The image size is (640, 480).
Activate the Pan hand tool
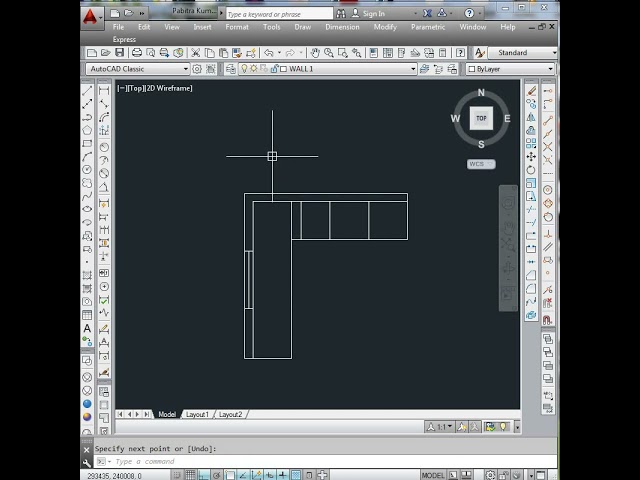(315, 53)
